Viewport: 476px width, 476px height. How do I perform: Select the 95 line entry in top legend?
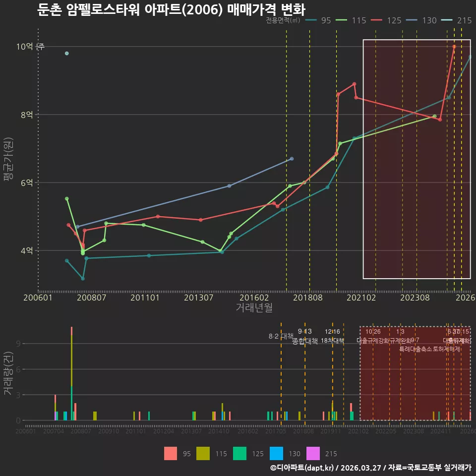tap(318, 20)
